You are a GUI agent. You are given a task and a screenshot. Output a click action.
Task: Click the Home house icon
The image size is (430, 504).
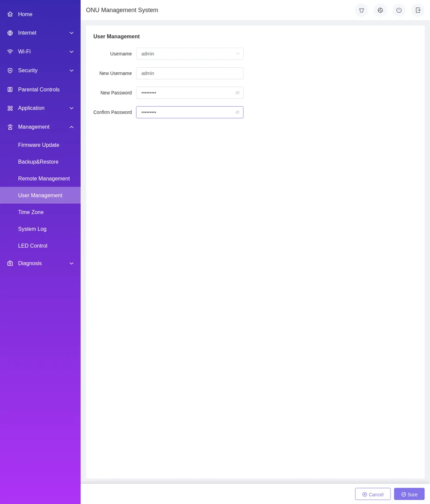point(10,14)
